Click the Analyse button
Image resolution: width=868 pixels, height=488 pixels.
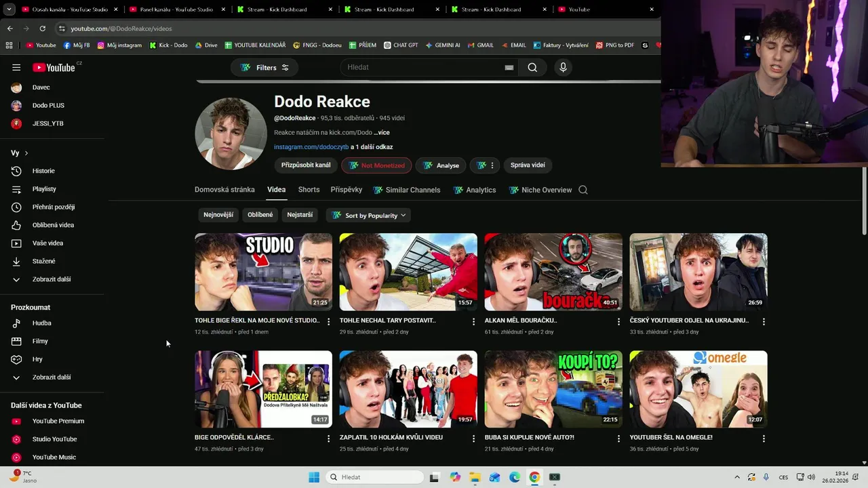point(441,165)
